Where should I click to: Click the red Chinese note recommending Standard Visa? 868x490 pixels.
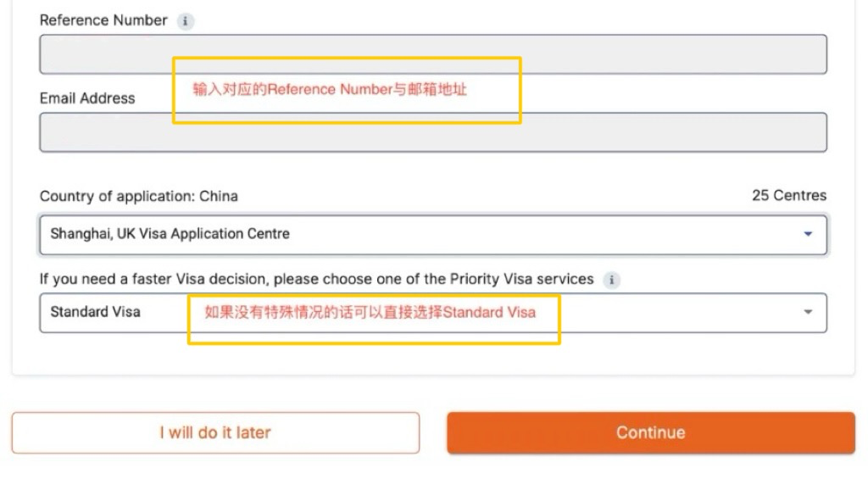click(x=370, y=313)
